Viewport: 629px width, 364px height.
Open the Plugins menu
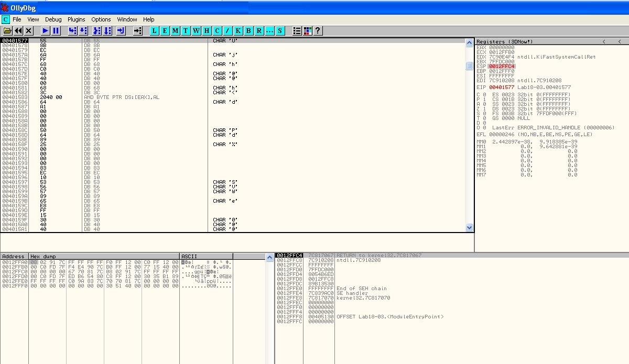coord(77,19)
